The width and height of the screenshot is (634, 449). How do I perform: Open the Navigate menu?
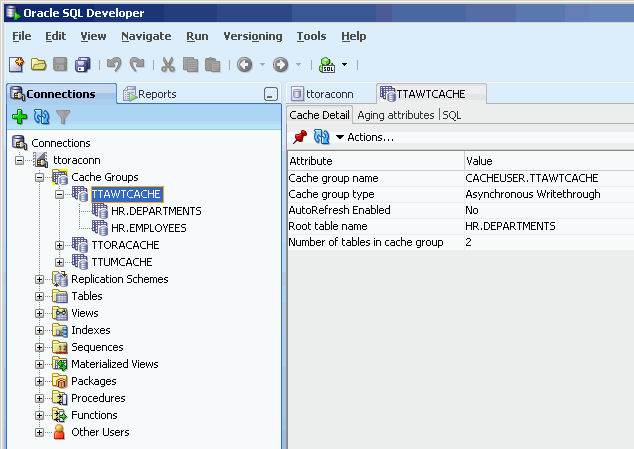tap(146, 36)
